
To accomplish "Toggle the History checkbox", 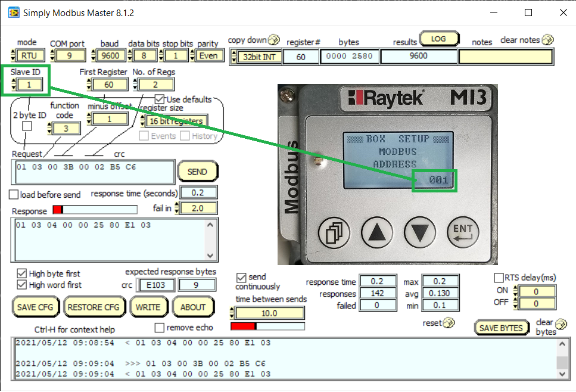I will [x=185, y=136].
